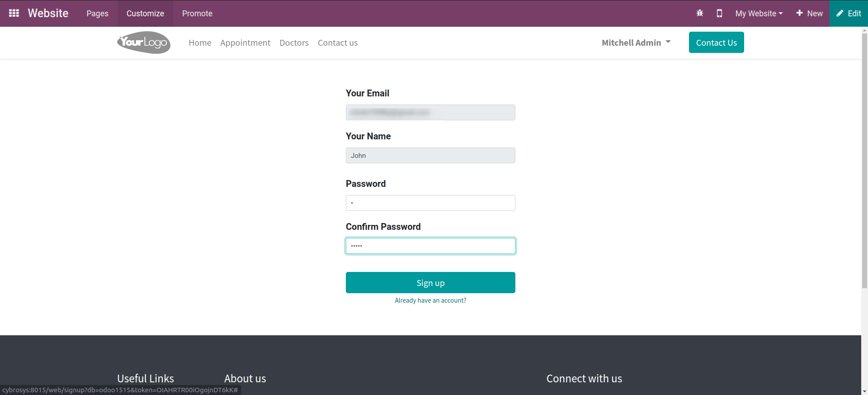Submit the Sign up button
The image size is (868, 395).
(430, 282)
